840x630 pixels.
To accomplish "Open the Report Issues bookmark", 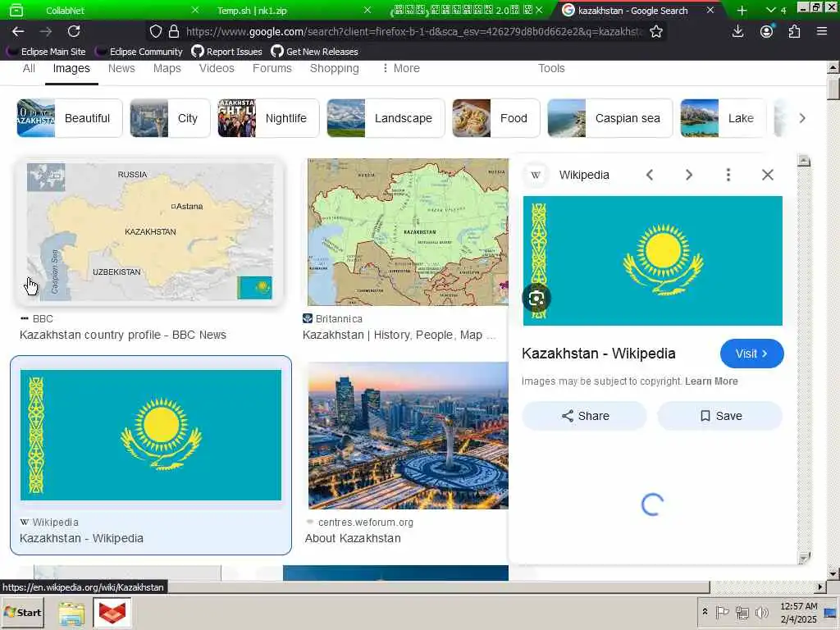I will (227, 52).
